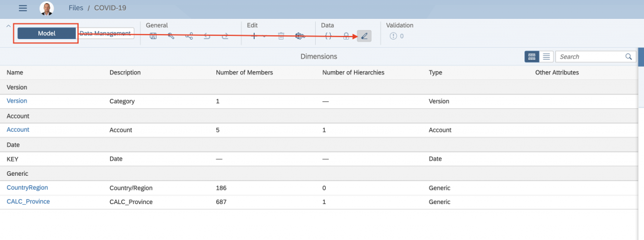Screen dimensions: 644x240
Task: Open the CountryRegion dimension link
Action: (28, 187)
